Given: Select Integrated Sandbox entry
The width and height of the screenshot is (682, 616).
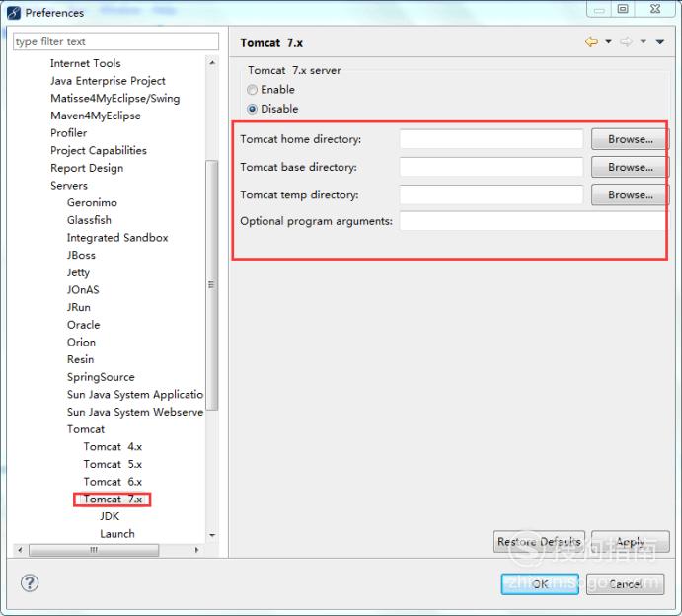Looking at the screenshot, I should 117,238.
